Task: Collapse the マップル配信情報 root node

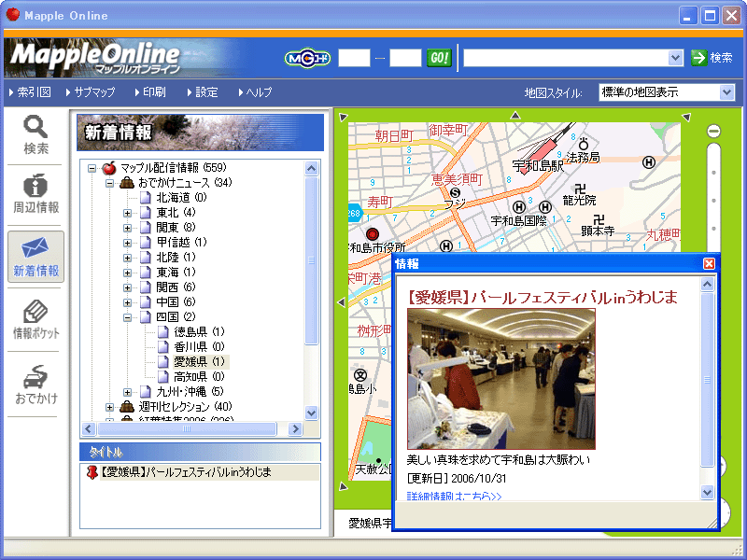Action: (92, 168)
